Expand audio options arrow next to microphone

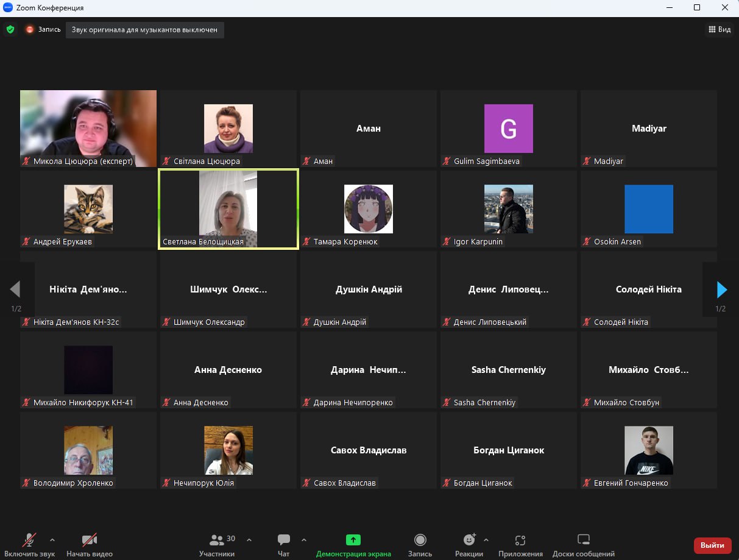52,540
